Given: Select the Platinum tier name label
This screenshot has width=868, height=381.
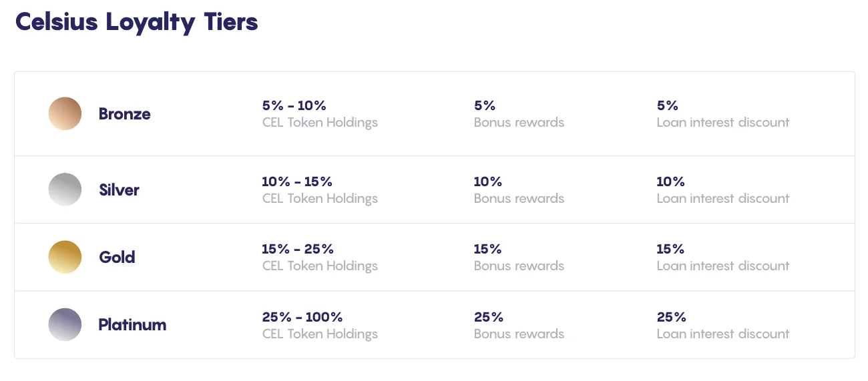Looking at the screenshot, I should click(132, 325).
